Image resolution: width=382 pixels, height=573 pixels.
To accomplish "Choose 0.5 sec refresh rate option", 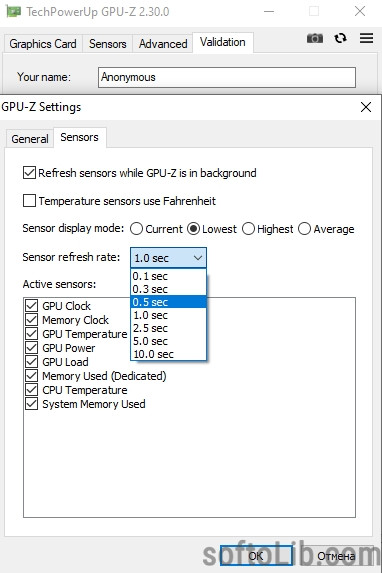I will tap(169, 302).
